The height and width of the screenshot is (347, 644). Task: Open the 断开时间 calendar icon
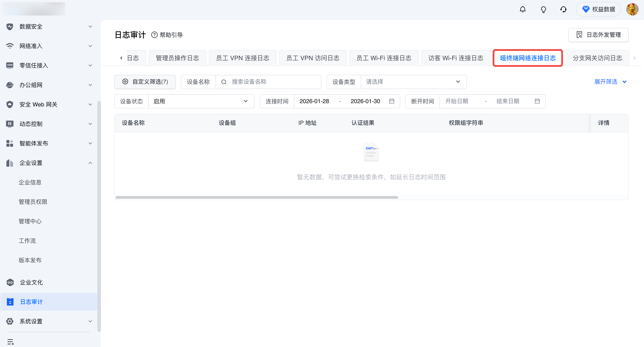point(537,101)
